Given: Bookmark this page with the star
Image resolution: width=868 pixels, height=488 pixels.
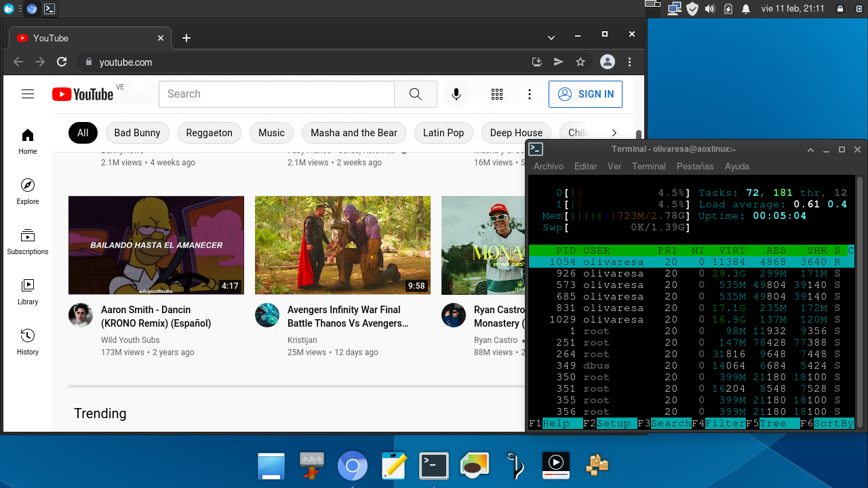Looking at the screenshot, I should 580,62.
